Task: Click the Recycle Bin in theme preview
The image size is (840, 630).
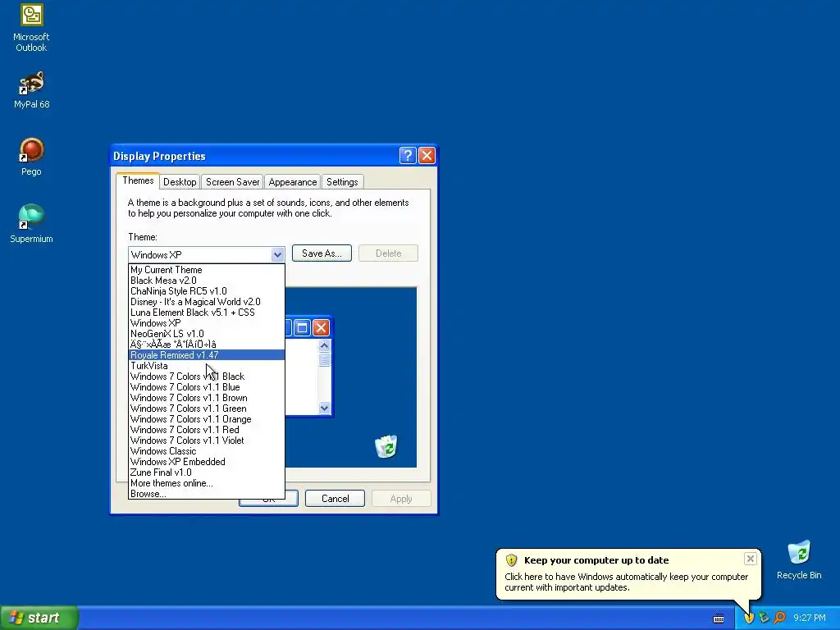Action: pyautogui.click(x=386, y=446)
